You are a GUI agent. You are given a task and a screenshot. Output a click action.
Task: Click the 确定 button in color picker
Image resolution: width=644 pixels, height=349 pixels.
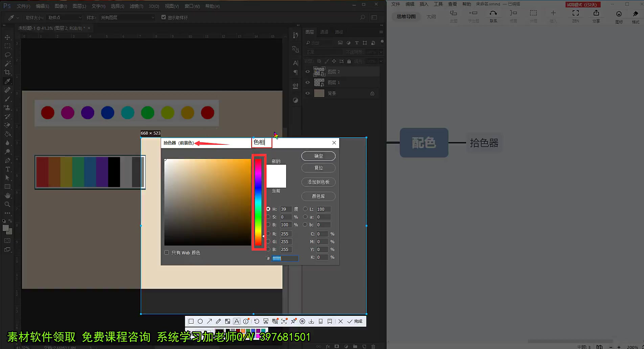pyautogui.click(x=318, y=156)
